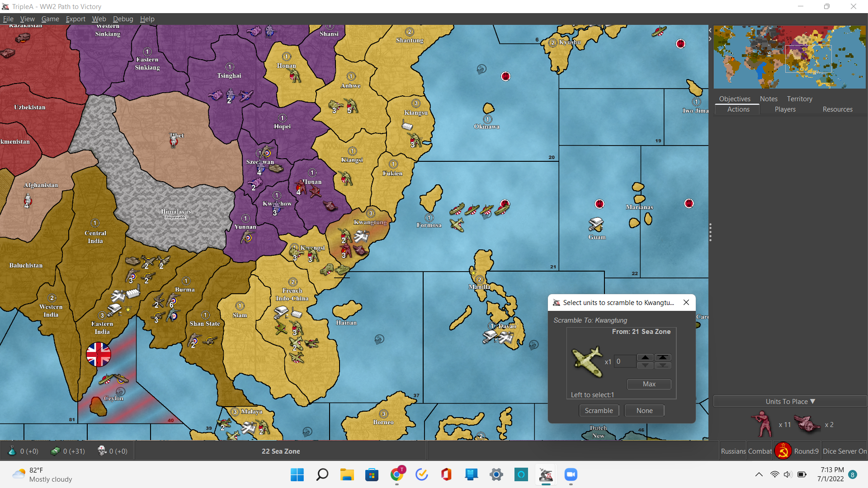Select the infantry unit in Units To Place

click(763, 424)
